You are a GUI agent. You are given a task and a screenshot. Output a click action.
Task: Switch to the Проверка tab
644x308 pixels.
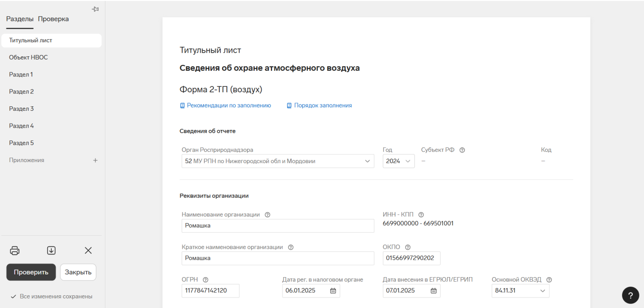53,19
